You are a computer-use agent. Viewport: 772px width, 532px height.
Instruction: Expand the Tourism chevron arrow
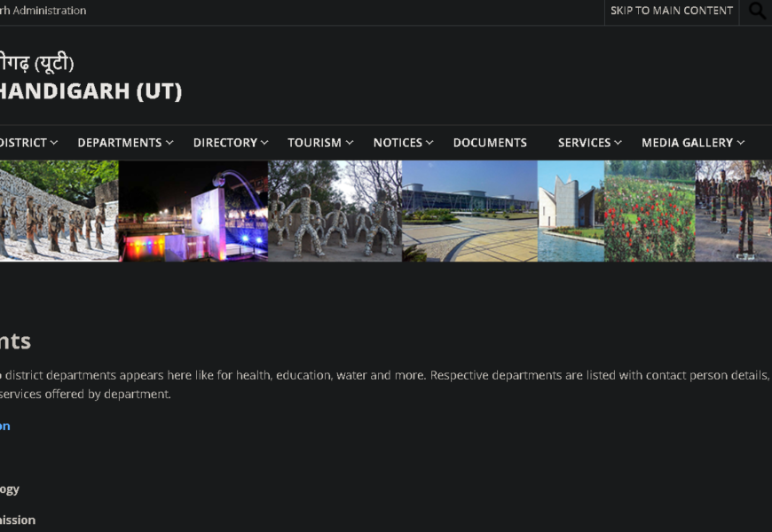(x=350, y=143)
